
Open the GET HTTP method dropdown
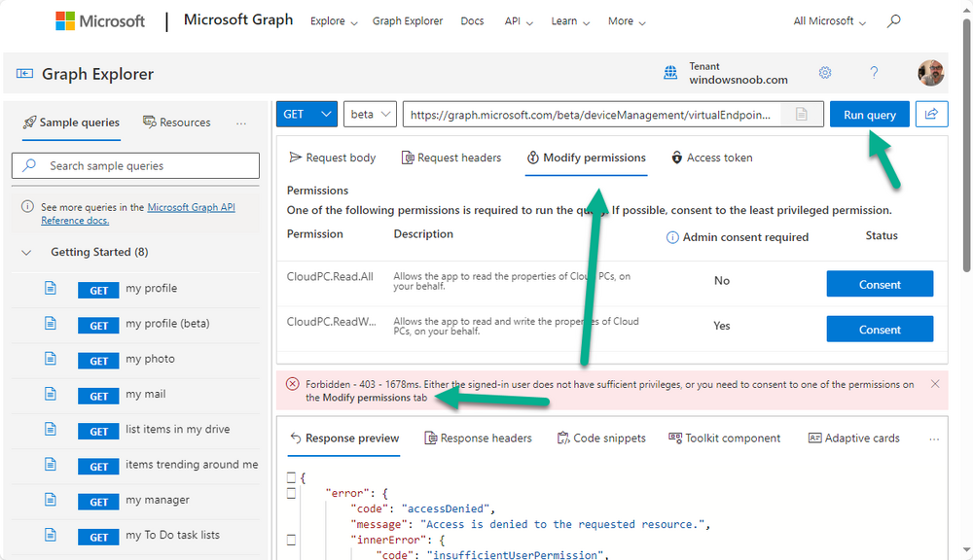click(306, 114)
